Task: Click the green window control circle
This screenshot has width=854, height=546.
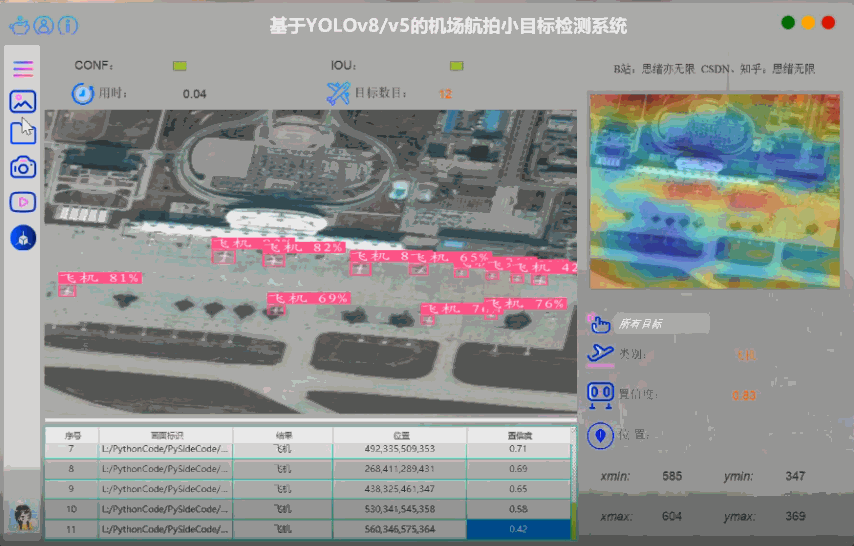Action: coord(788,23)
